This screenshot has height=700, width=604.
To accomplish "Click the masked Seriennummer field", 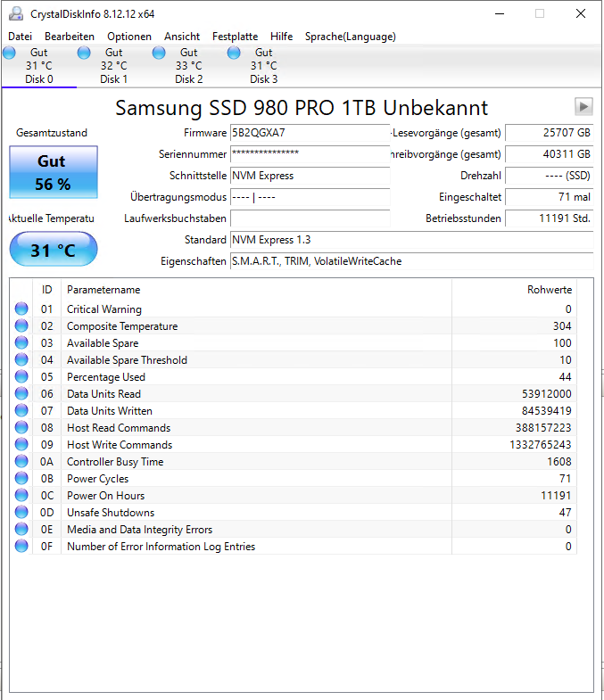I will 310,154.
